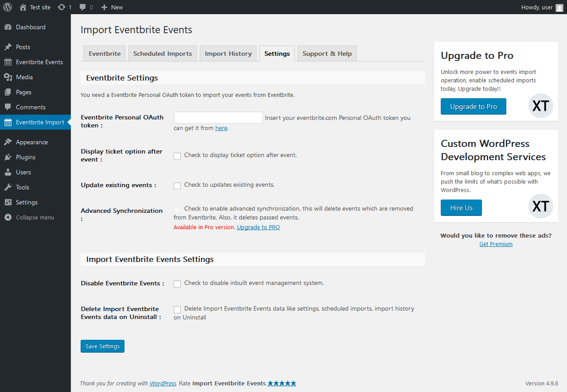Screen dimensions: 567x392
Task: Click the Get Premium link
Action: [496, 244]
